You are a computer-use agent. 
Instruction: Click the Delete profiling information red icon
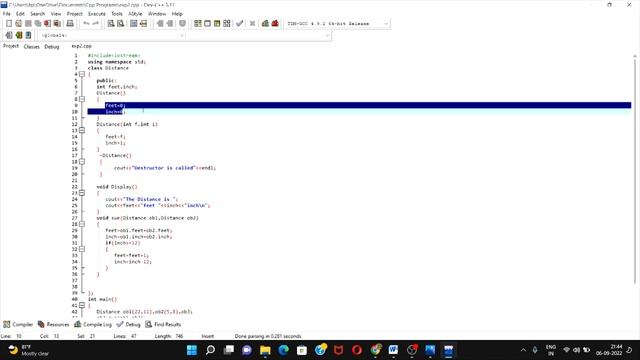(275, 24)
